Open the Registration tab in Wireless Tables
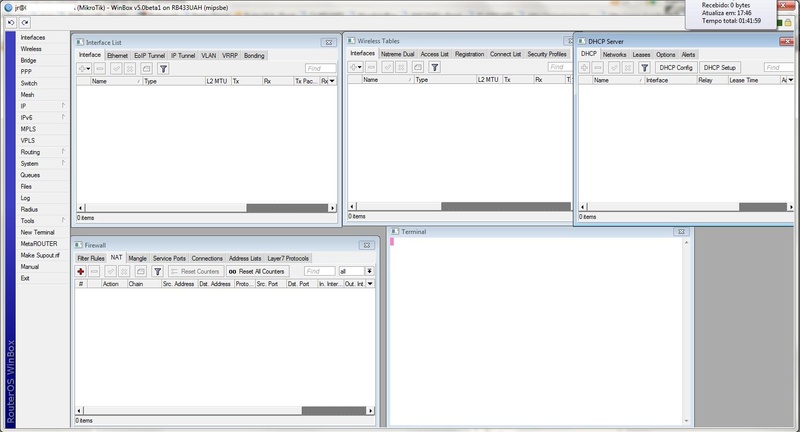This screenshot has height=432, width=800. click(469, 54)
